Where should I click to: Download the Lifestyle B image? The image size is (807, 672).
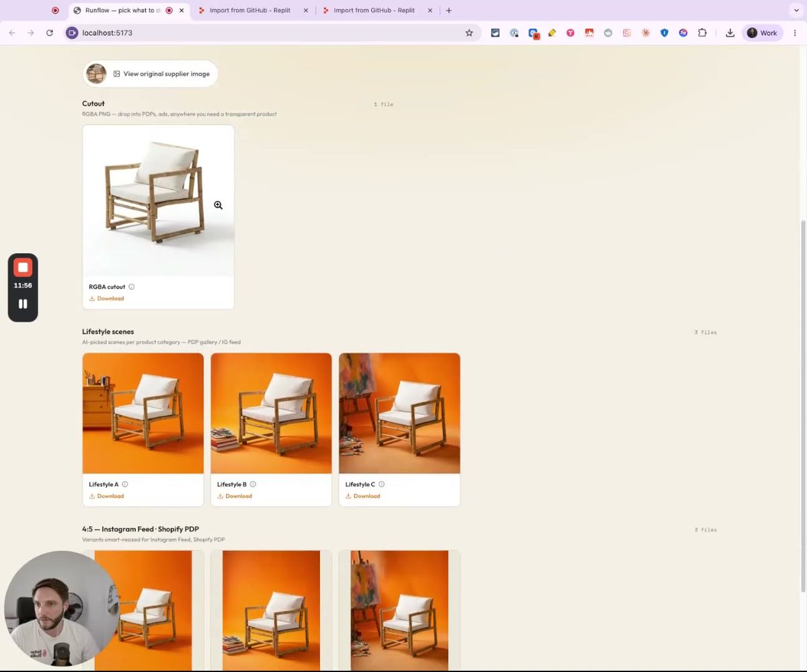coord(235,496)
